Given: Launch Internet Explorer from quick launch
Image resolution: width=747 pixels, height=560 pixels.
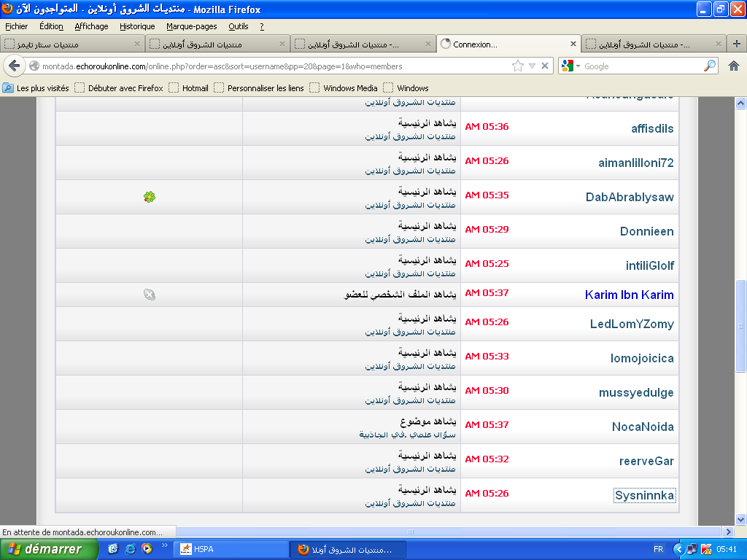Looking at the screenshot, I should (130, 549).
